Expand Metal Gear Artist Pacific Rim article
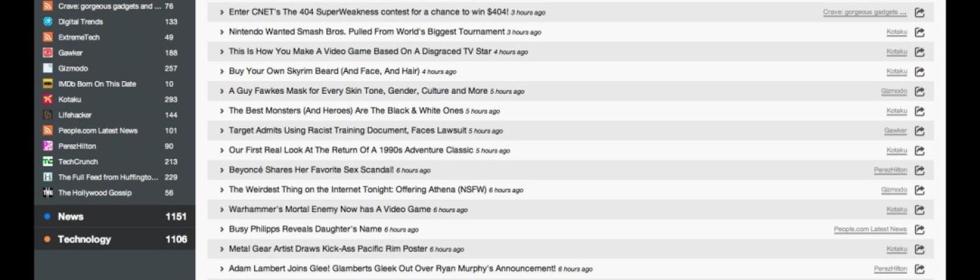980x280 pixels. click(222, 249)
